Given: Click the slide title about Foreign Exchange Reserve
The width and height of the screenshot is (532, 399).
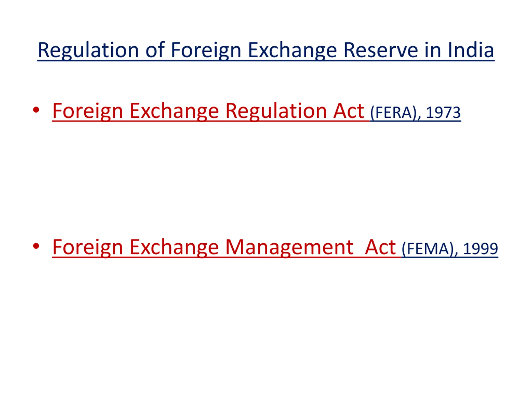Looking at the screenshot, I should 266,50.
